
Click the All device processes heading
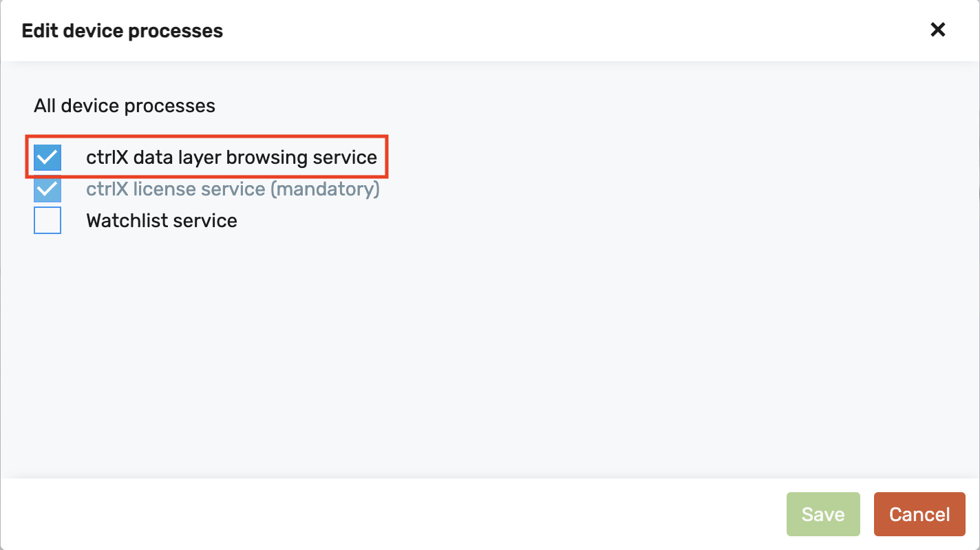(x=125, y=105)
